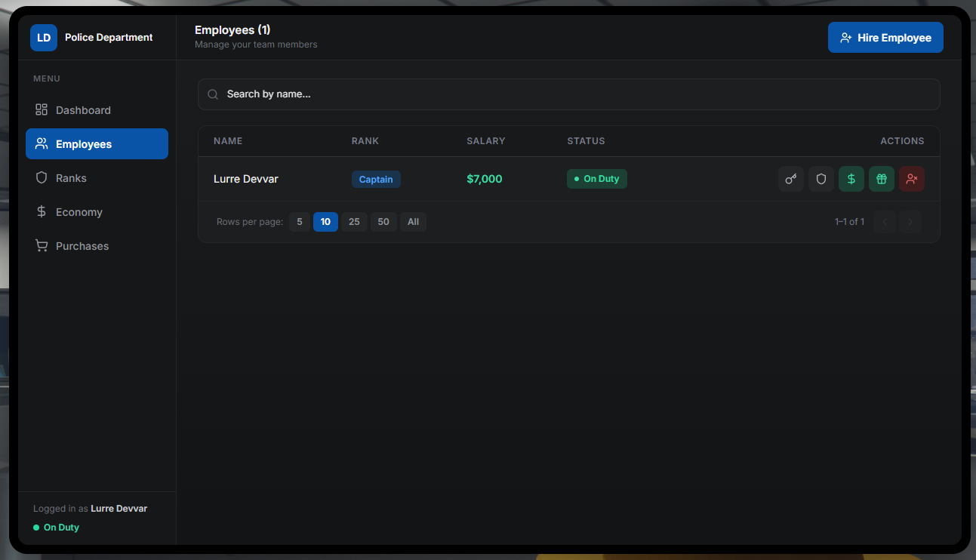Go to the Economy section
Viewport: 976px width, 560px height.
click(x=97, y=212)
